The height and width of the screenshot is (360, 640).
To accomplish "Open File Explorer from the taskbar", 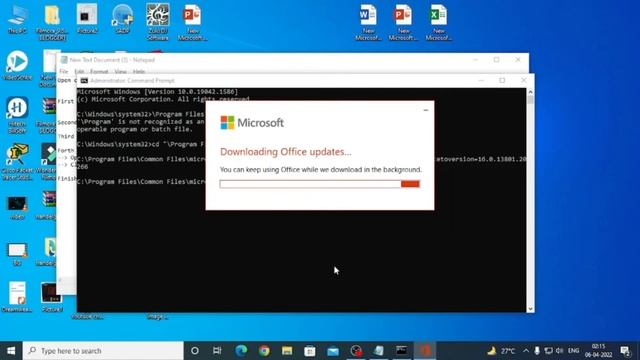I will 287,351.
